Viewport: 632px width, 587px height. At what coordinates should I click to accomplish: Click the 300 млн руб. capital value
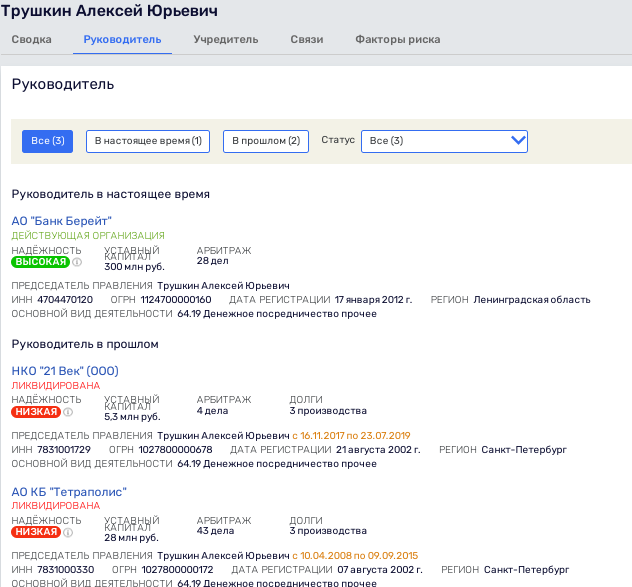coord(134,267)
